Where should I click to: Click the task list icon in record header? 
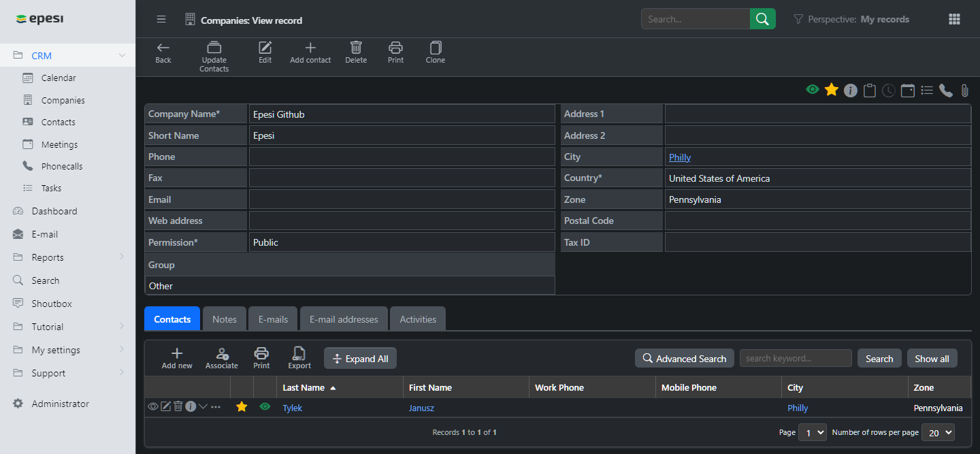[x=926, y=90]
